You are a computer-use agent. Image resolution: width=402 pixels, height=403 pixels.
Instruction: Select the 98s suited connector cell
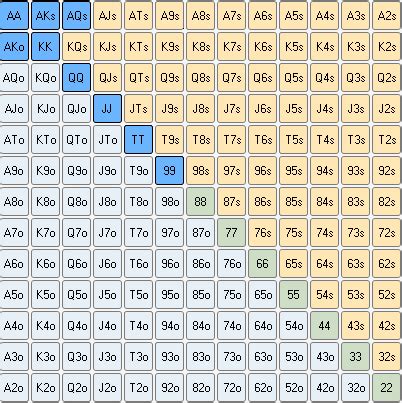click(x=200, y=170)
